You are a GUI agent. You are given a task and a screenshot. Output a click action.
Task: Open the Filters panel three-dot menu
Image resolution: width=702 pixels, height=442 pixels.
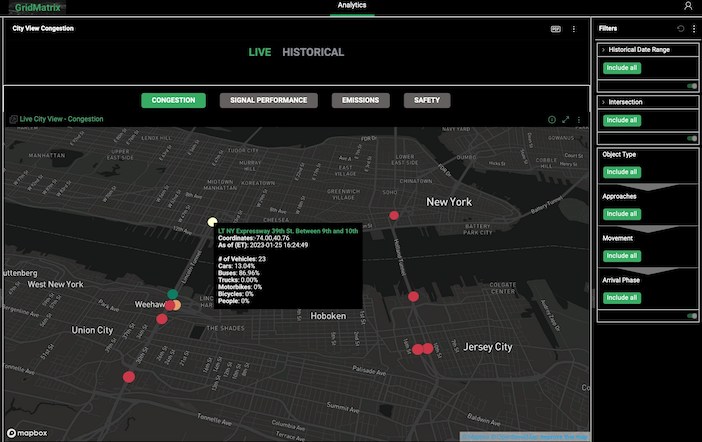pyautogui.click(x=692, y=29)
